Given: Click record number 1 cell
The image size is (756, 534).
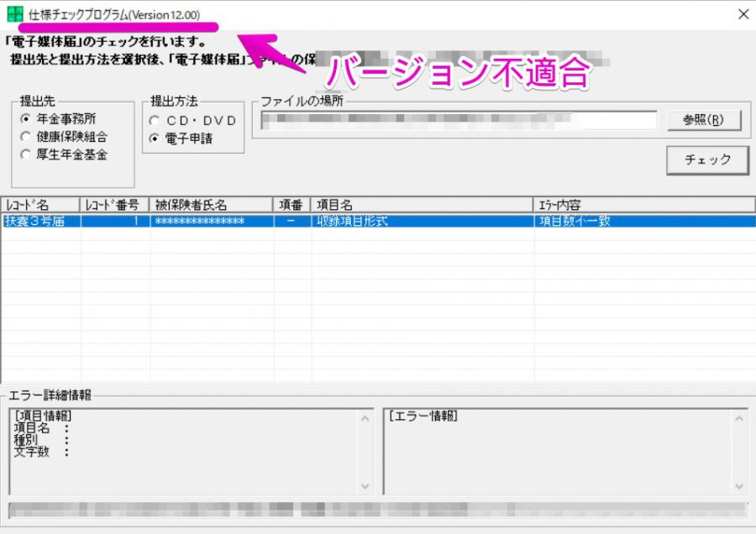Looking at the screenshot, I should click(x=115, y=221).
